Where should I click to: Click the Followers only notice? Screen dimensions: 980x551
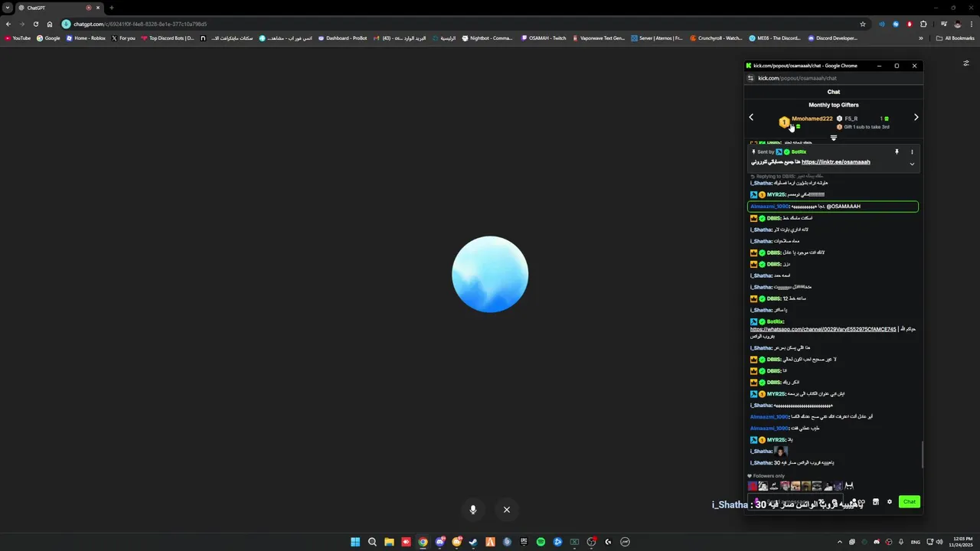tap(766, 476)
